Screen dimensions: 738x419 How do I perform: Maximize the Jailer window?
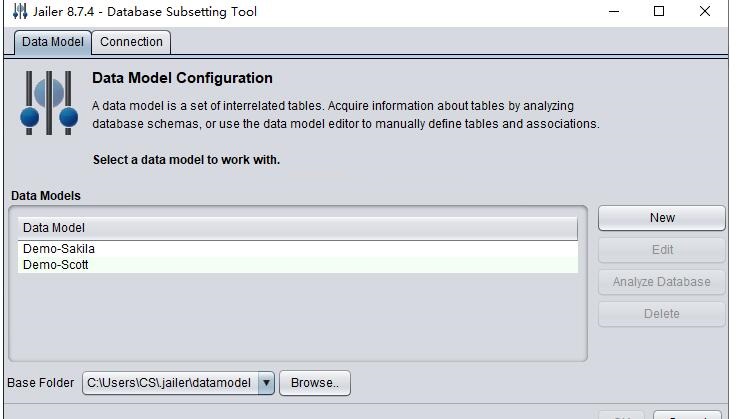[659, 11]
